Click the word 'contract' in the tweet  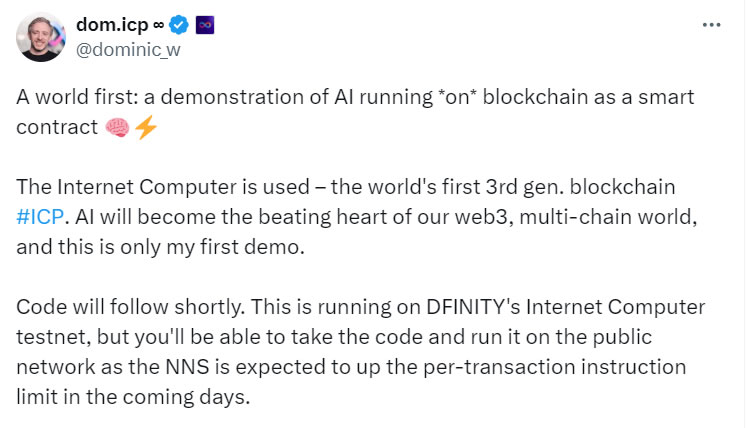[57, 128]
